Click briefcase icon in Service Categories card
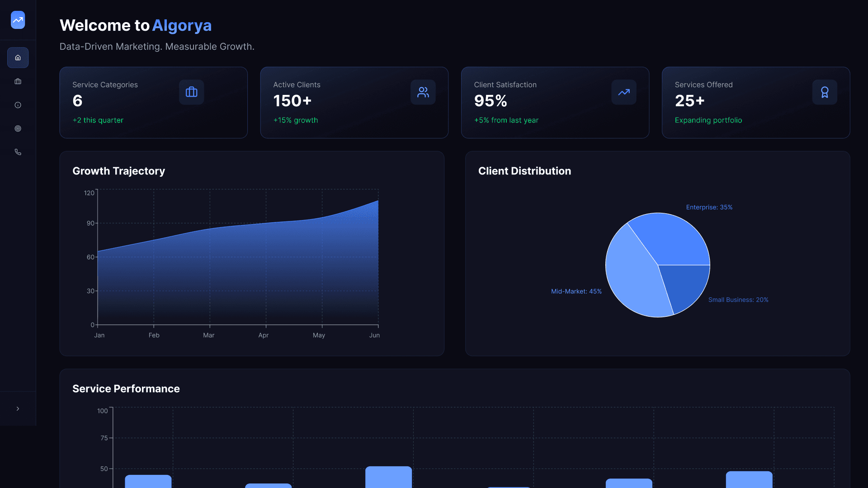 point(191,92)
